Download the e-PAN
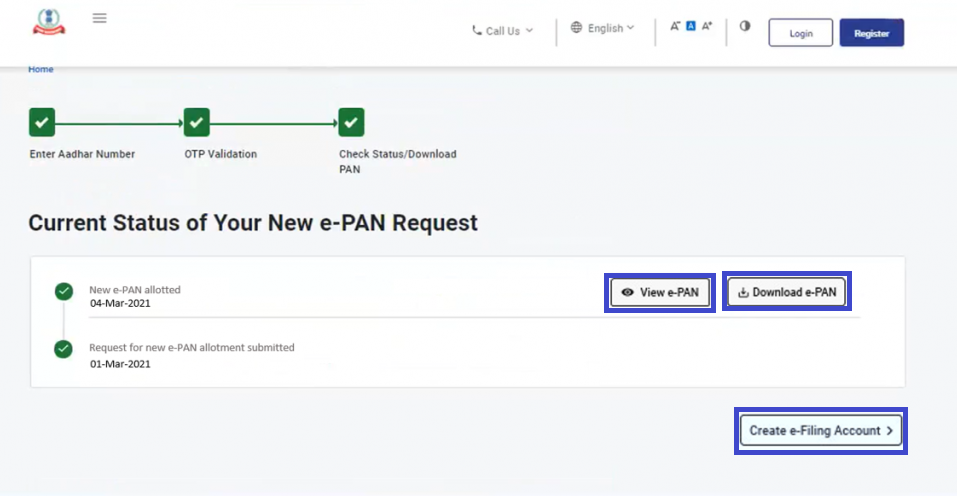957x496 pixels. click(786, 293)
